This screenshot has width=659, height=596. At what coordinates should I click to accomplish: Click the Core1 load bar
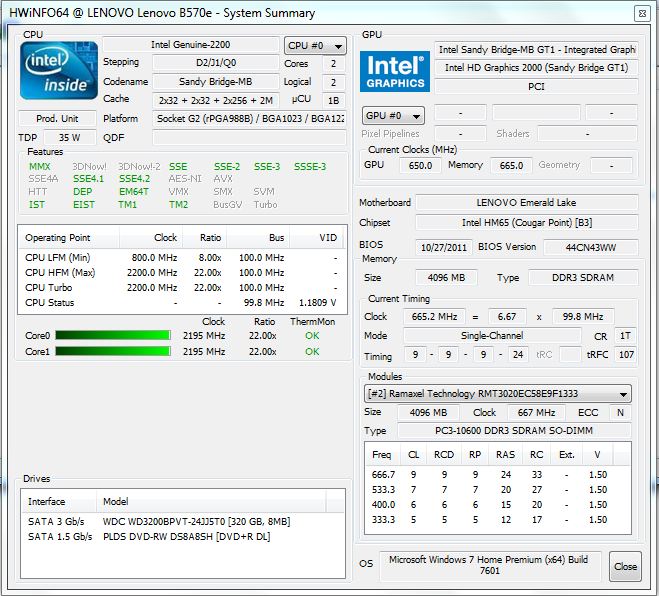pos(113,351)
